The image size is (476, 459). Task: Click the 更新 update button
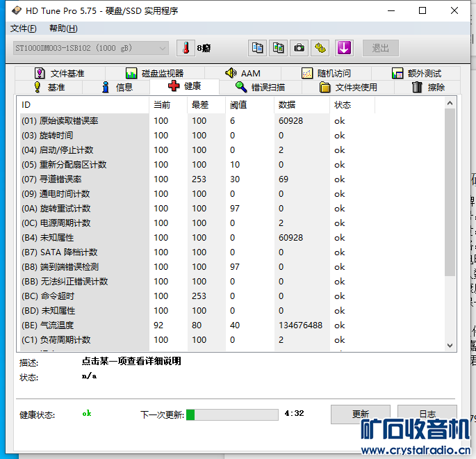[361, 414]
